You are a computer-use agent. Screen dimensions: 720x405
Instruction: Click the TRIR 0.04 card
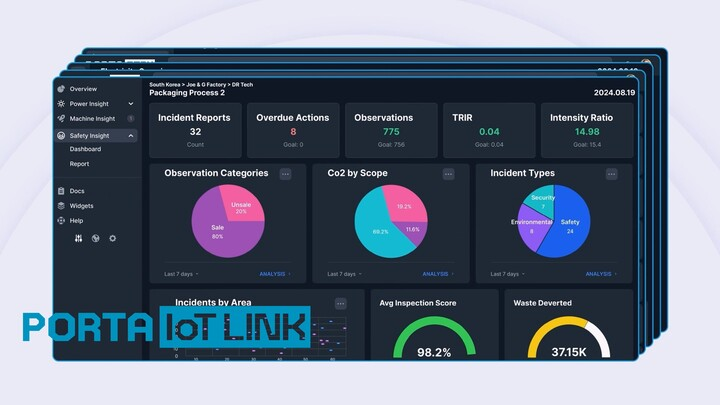coord(489,130)
